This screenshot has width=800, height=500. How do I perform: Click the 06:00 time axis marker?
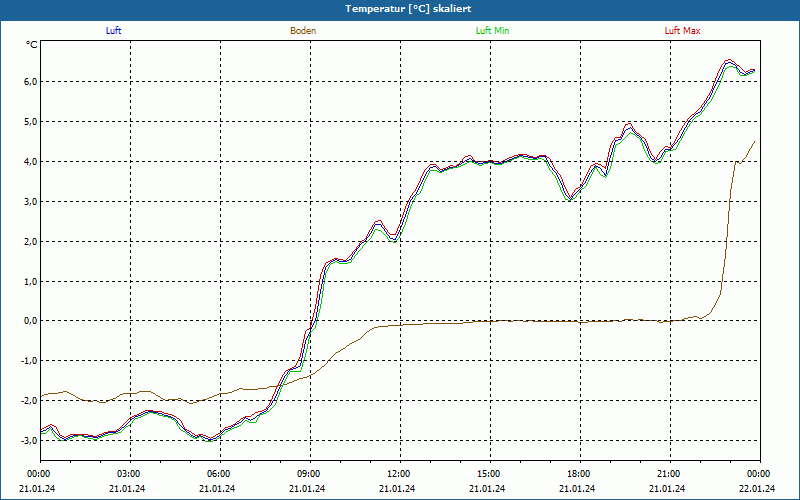[x=219, y=474]
